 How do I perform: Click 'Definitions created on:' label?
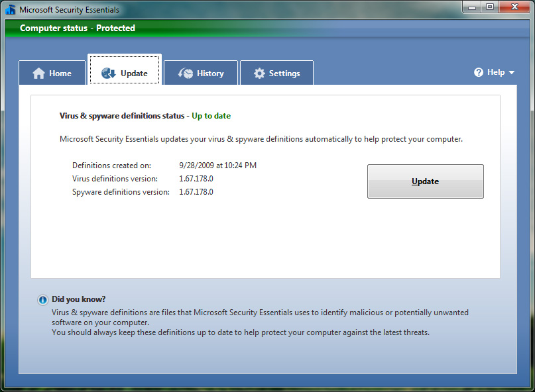click(111, 166)
